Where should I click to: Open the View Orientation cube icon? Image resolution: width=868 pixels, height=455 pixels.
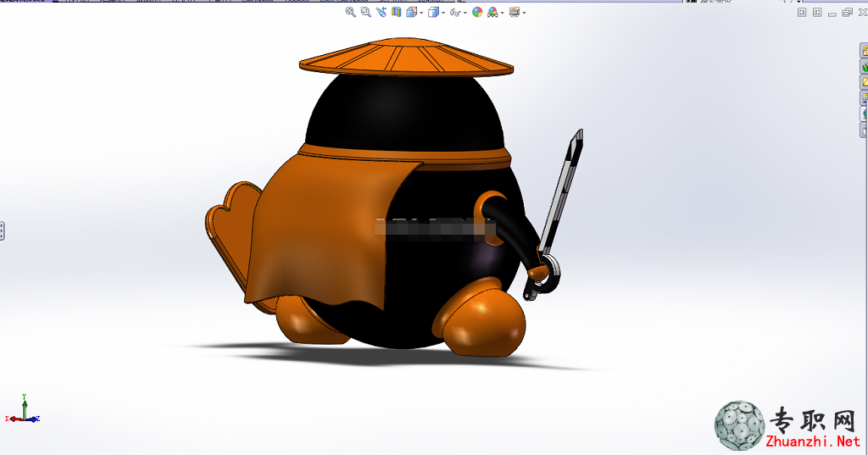click(x=411, y=12)
